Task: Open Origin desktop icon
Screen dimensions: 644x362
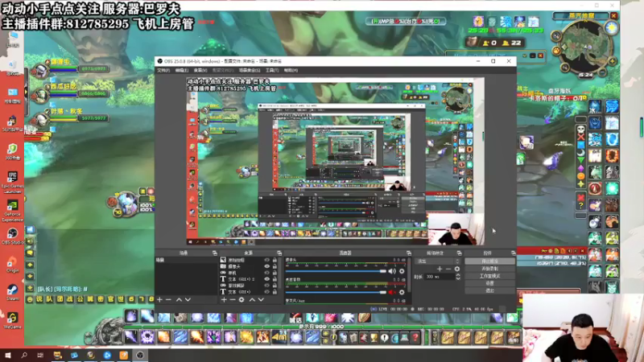Action: tap(12, 265)
